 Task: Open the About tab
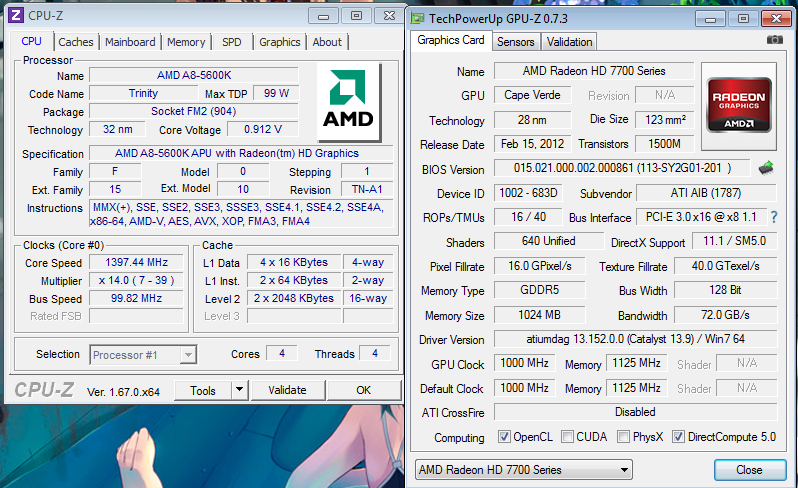(x=327, y=42)
